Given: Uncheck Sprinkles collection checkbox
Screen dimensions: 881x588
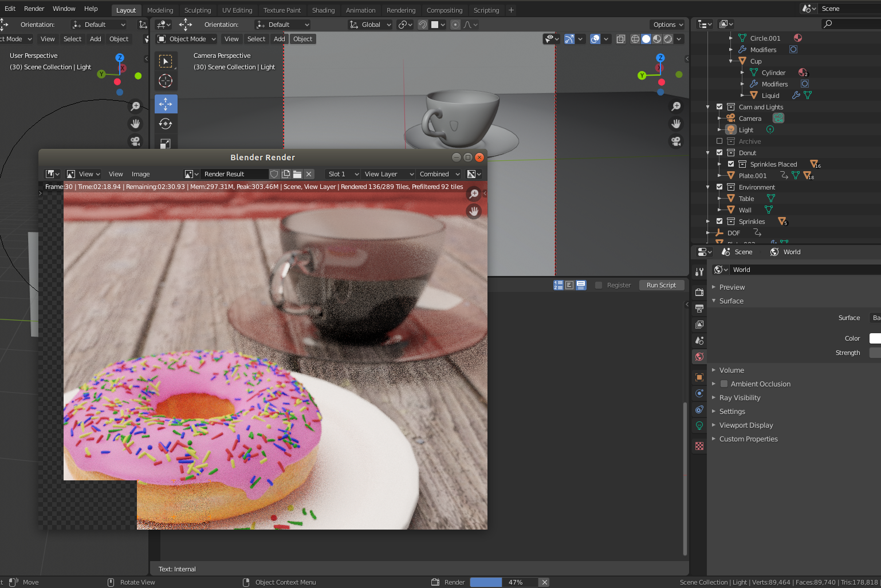Looking at the screenshot, I should click(x=719, y=221).
